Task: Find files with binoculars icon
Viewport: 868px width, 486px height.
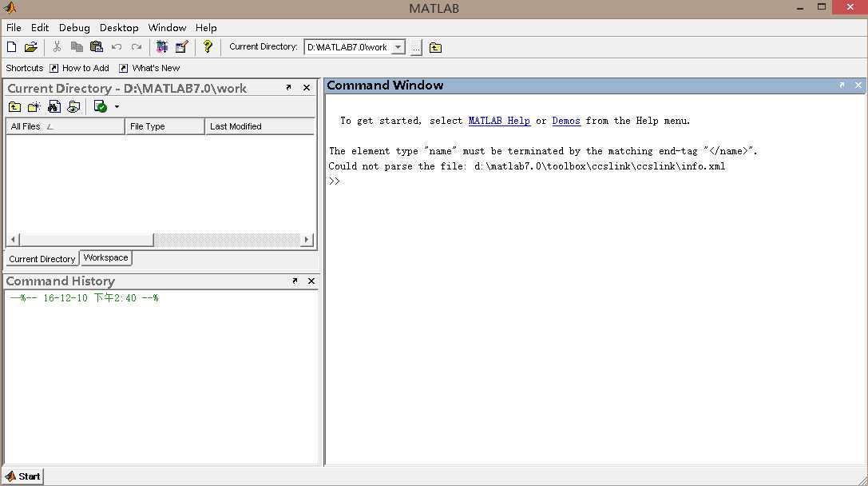Action: tap(54, 107)
